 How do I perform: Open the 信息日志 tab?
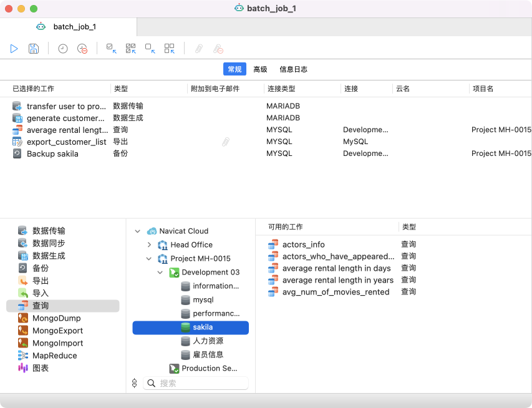(x=293, y=69)
